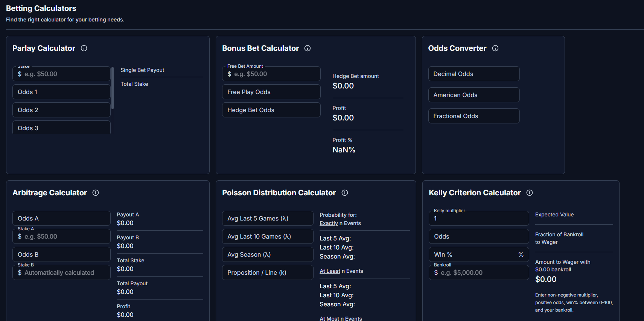Select the Hedge Bet Odds field

coord(271,110)
